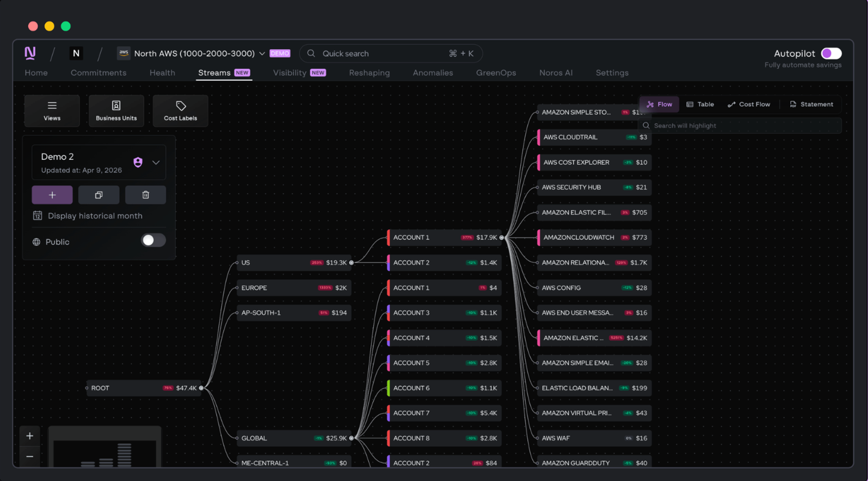Image resolution: width=868 pixels, height=481 pixels.
Task: Select the AMAZON GUARDDUTY node
Action: pyautogui.click(x=595, y=462)
